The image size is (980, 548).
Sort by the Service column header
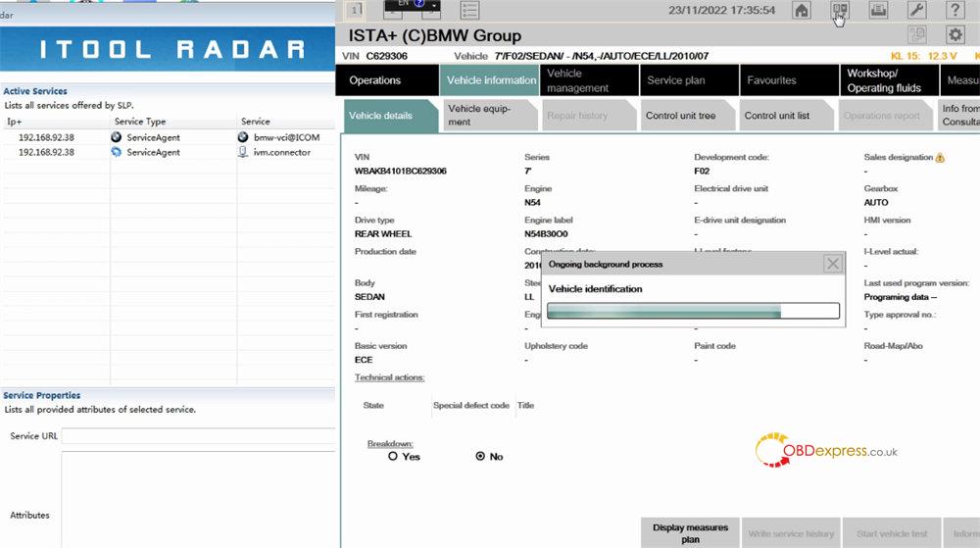[286, 122]
